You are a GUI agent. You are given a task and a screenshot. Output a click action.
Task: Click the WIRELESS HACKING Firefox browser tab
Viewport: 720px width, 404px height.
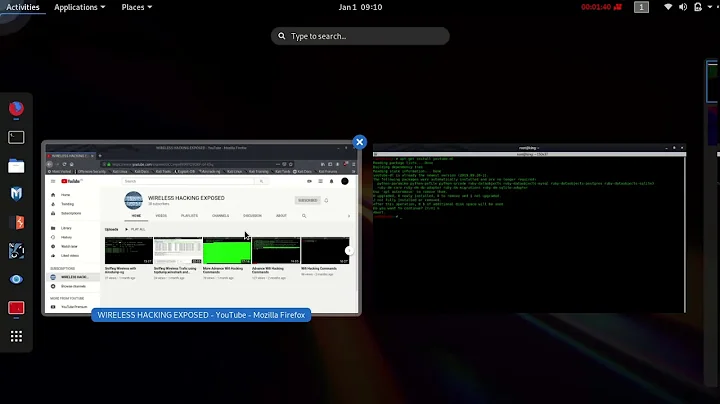[x=70, y=156]
